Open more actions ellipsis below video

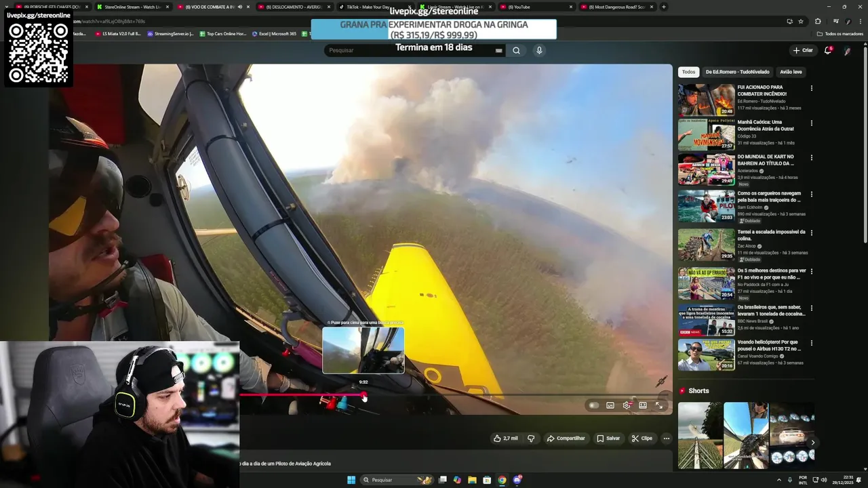click(667, 439)
